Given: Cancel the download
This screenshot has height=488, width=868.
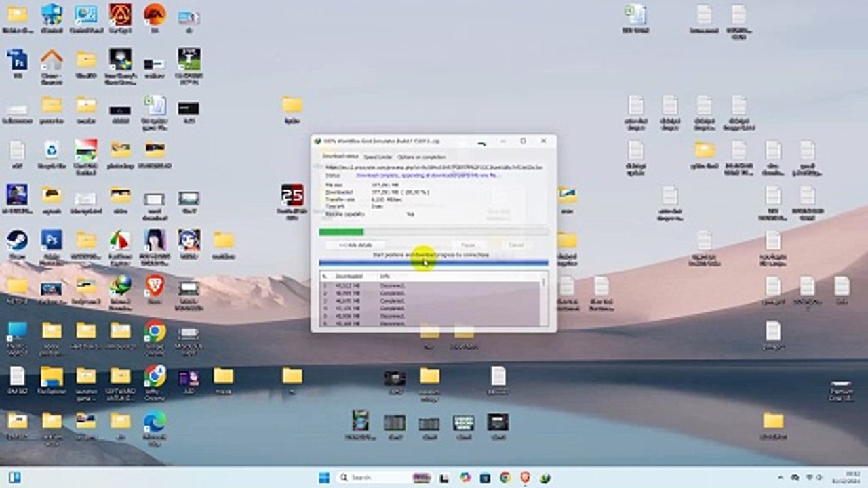Looking at the screenshot, I should click(516, 245).
